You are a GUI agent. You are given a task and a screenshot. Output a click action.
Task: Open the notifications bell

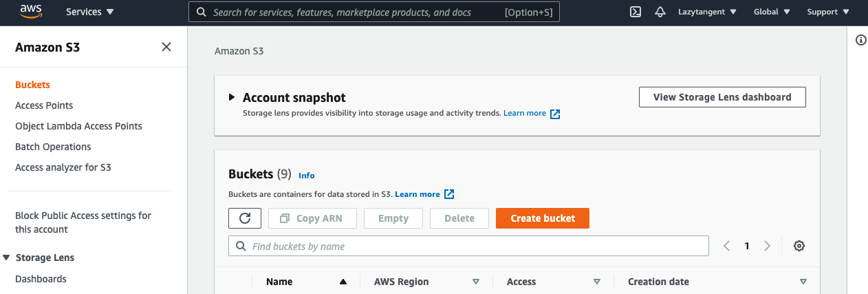tap(660, 12)
